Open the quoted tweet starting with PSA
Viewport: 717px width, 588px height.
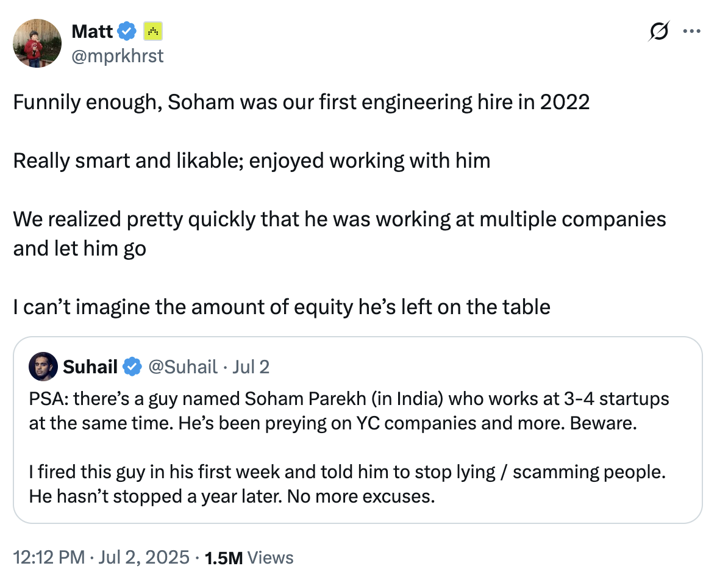tap(357, 430)
